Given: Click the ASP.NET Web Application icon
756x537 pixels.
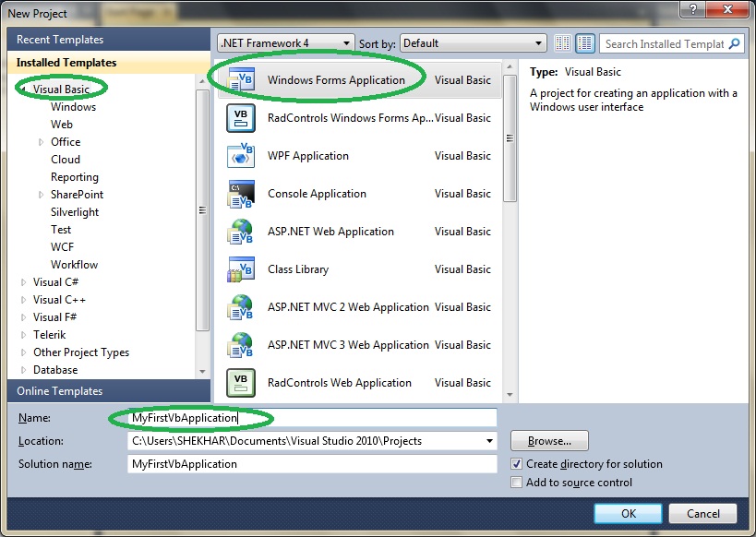Looking at the screenshot, I should click(241, 232).
